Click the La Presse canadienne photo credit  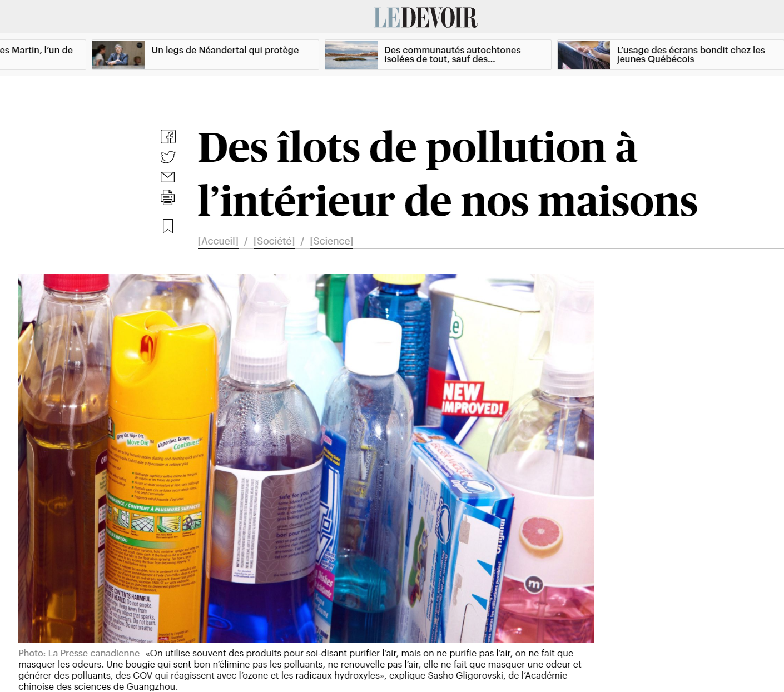coord(79,653)
